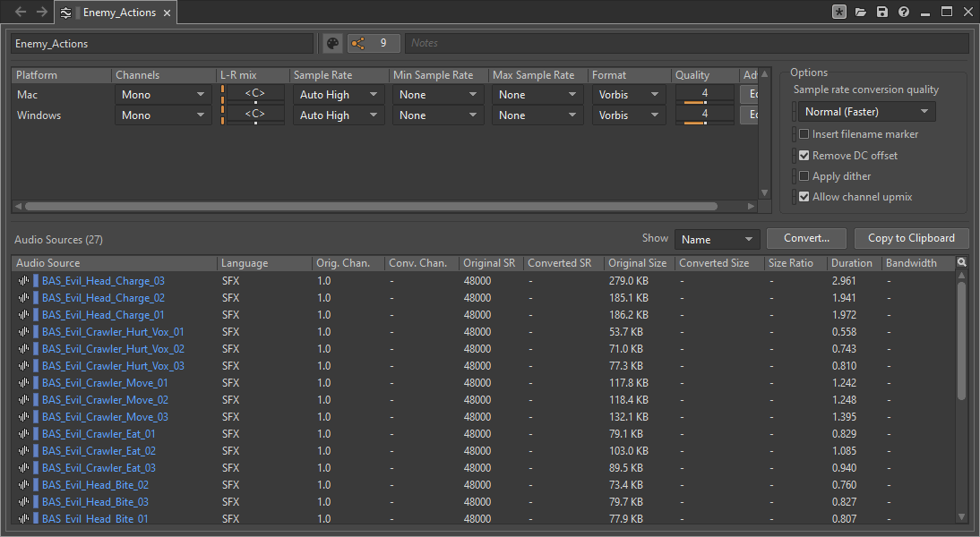This screenshot has height=537, width=980.
Task: Click the search icon in Audio Sources list
Action: (961, 263)
